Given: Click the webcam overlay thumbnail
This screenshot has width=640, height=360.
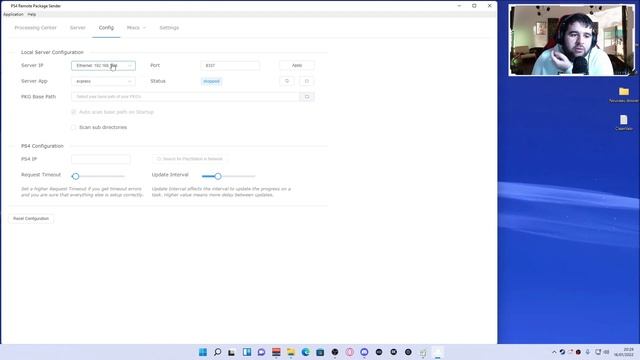Looking at the screenshot, I should pyautogui.click(x=572, y=40).
